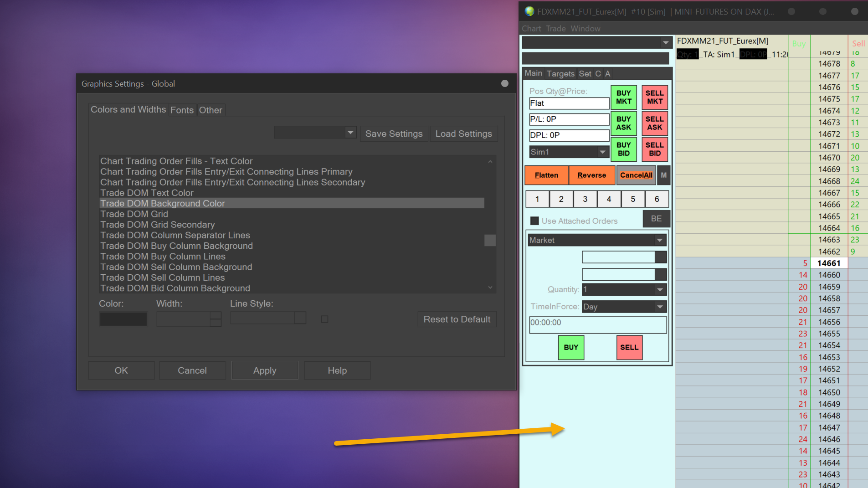
Task: Close the Graphics Settings dialog
Action: [x=504, y=83]
